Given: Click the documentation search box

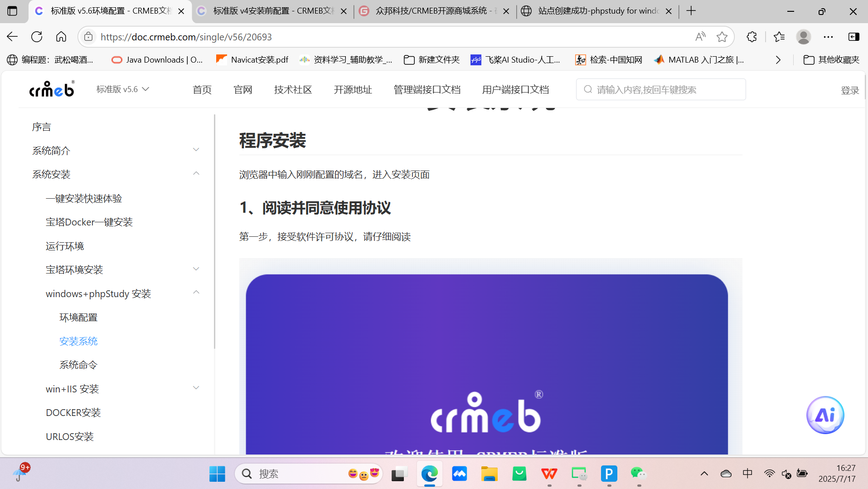Looking at the screenshot, I should [x=661, y=89].
